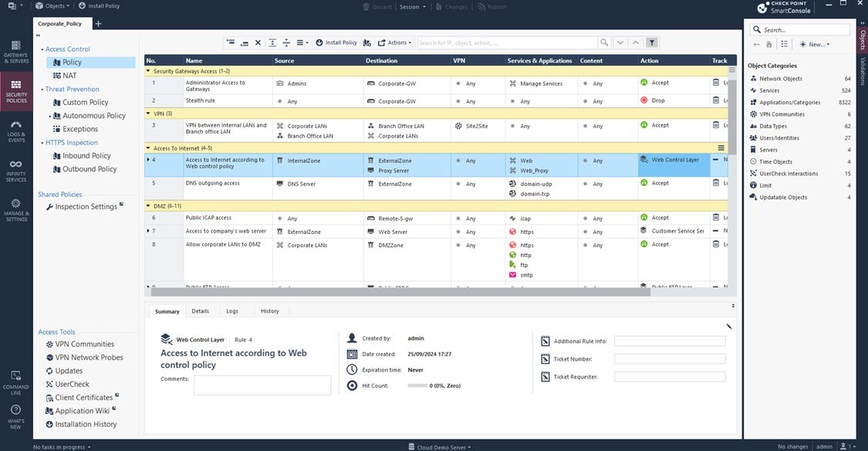
Task: Add rule above icon in rulebase toolbar
Action: [230, 42]
